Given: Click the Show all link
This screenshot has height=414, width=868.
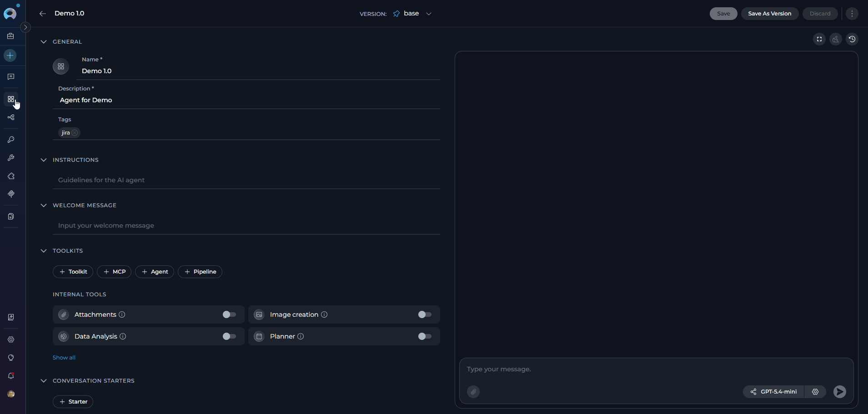Looking at the screenshot, I should coord(64,358).
